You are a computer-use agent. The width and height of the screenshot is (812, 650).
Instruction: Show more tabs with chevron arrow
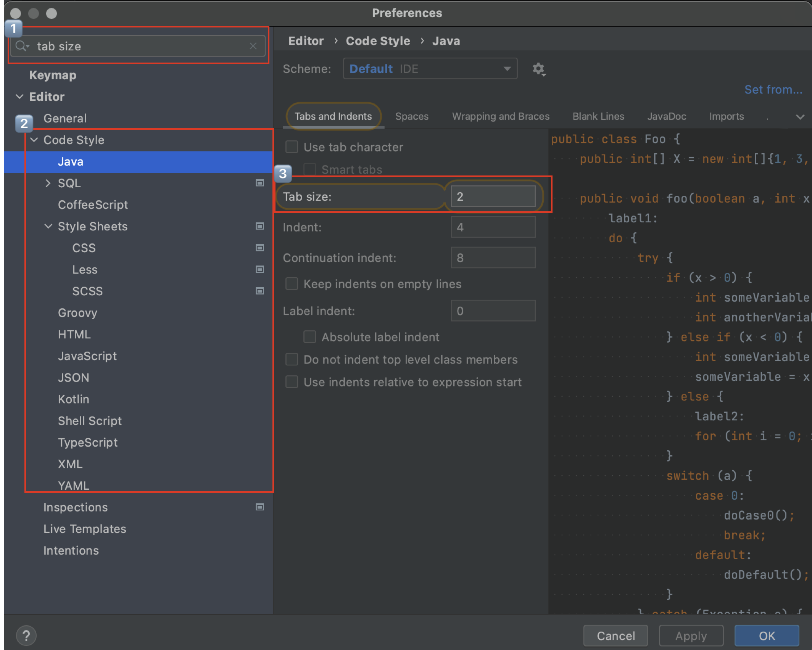click(x=800, y=117)
